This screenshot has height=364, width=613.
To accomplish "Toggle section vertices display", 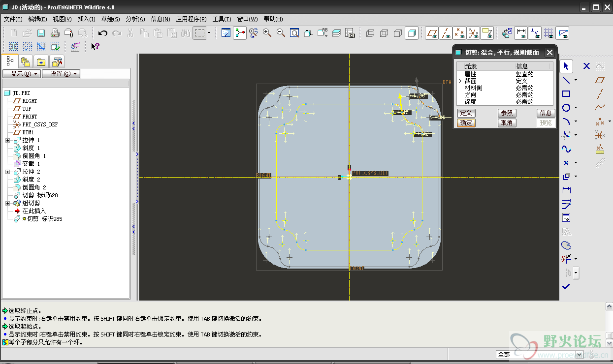I will 563,33.
